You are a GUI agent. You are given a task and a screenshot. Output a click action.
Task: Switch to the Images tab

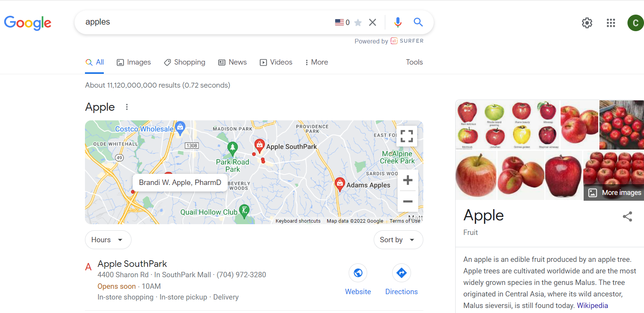point(134,62)
